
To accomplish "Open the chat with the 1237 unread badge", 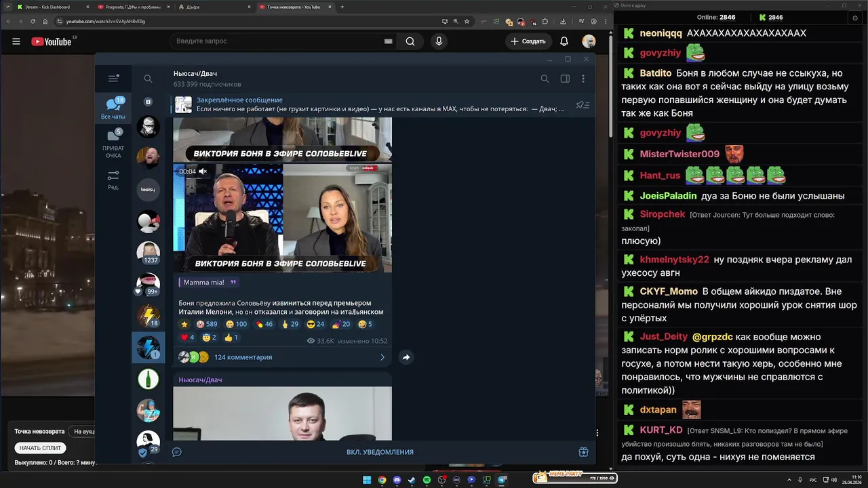I will pyautogui.click(x=149, y=252).
